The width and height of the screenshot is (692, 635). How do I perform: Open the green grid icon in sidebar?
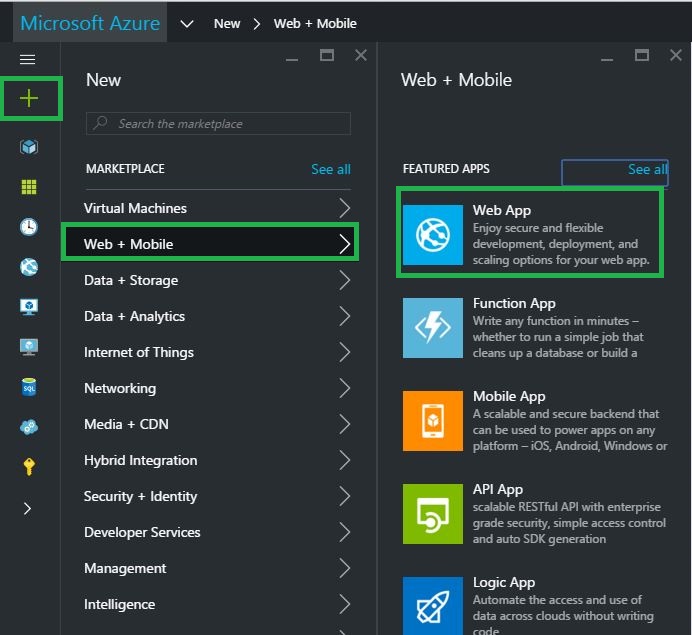[x=29, y=187]
